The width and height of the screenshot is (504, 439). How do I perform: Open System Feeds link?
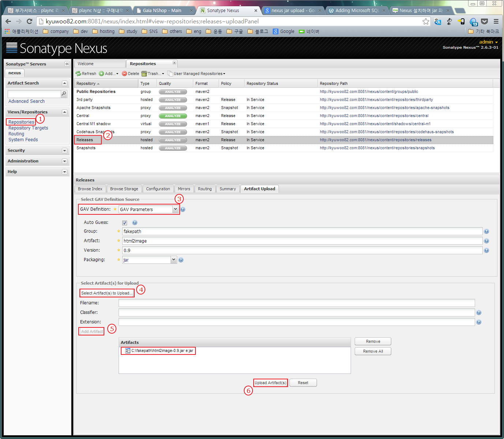coord(23,140)
